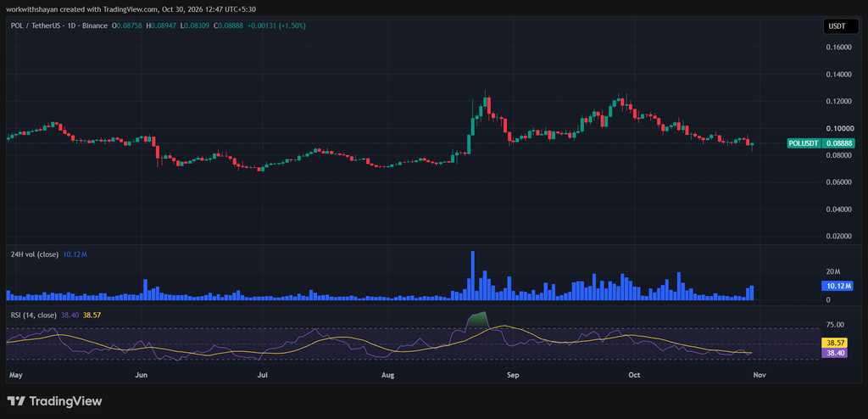Click the open price value O0.08758

(127, 25)
